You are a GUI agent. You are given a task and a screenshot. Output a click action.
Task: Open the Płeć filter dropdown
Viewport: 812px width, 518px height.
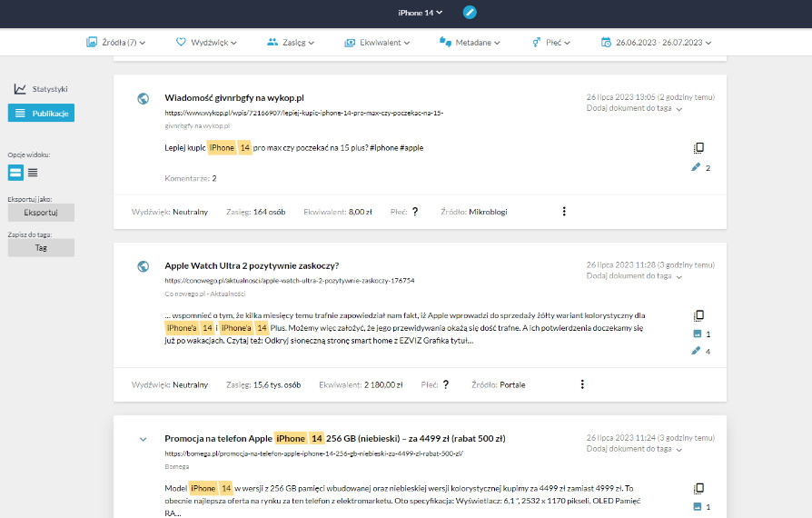[x=551, y=43]
